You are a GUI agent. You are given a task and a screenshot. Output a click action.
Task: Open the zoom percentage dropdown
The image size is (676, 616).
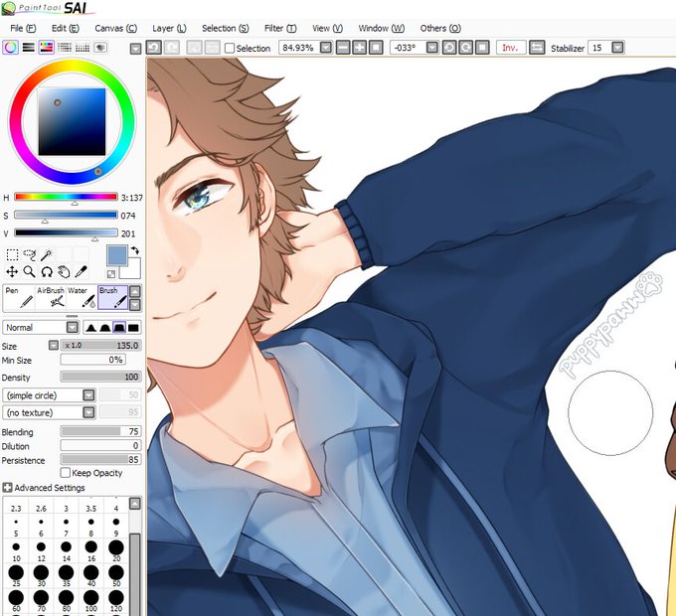click(326, 48)
